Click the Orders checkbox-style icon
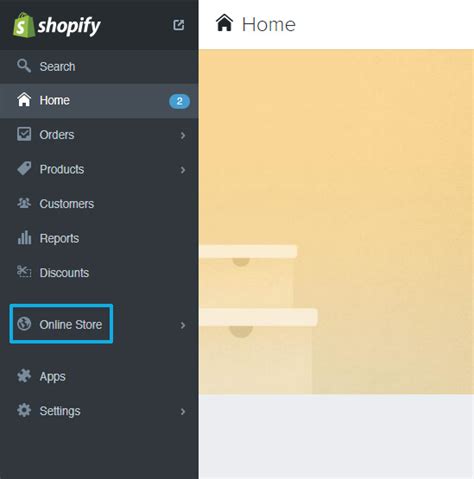 (24, 134)
